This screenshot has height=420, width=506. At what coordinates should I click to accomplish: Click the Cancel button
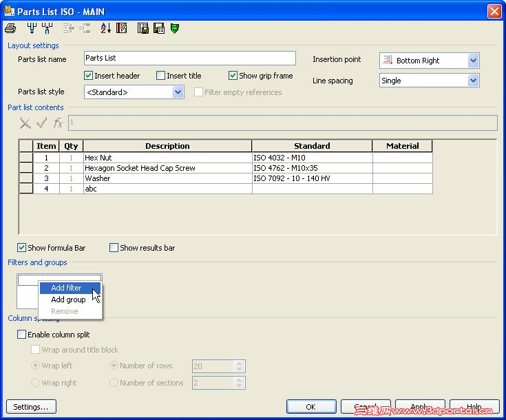tap(366, 406)
